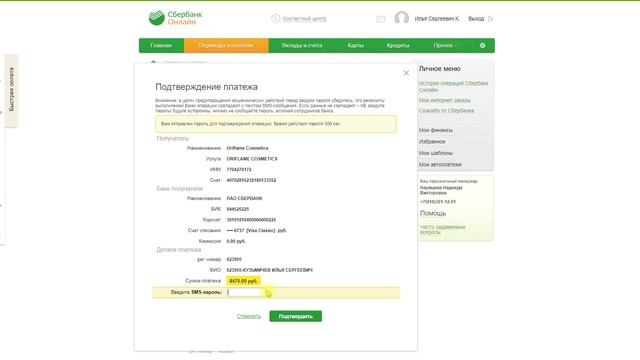Open История операций Сбербанк Онлайн link

coord(453,86)
